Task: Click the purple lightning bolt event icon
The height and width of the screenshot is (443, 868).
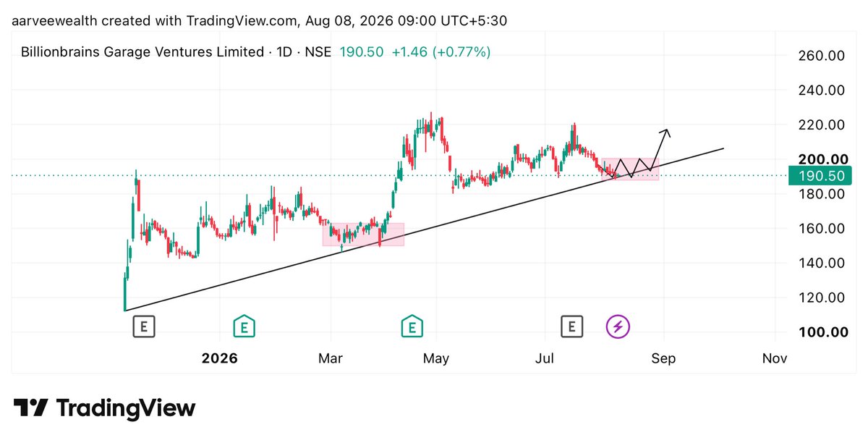Action: point(618,326)
